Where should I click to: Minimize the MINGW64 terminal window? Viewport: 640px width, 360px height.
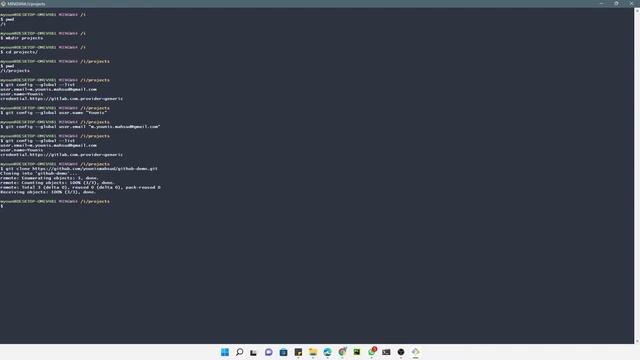[x=602, y=4]
